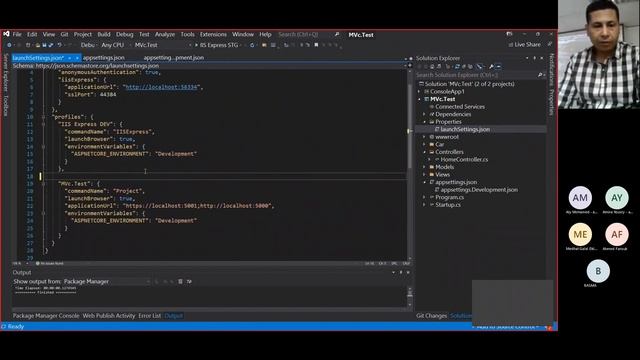Select Connected Services node
640x360 pixels.
(460, 107)
